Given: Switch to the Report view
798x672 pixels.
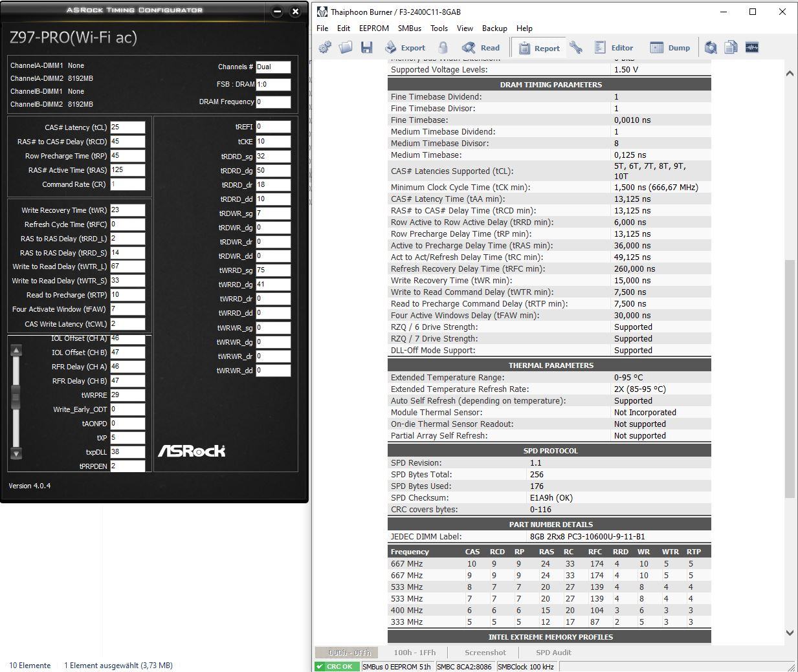Looking at the screenshot, I should coord(538,48).
